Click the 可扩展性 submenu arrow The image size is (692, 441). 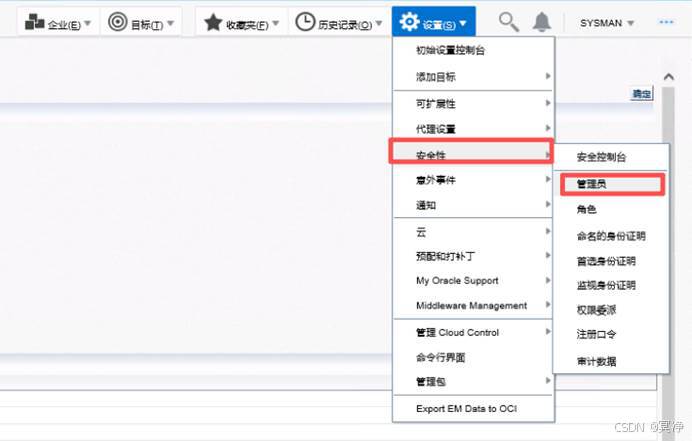548,103
